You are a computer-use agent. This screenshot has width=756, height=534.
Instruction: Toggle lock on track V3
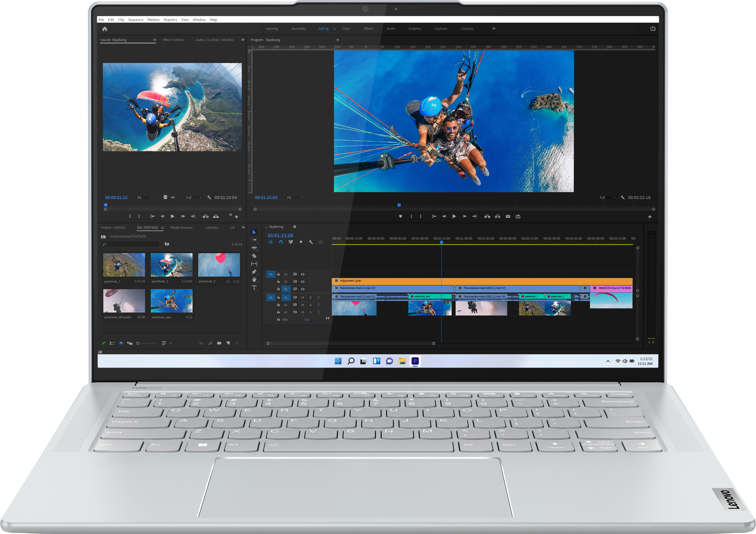(x=279, y=274)
